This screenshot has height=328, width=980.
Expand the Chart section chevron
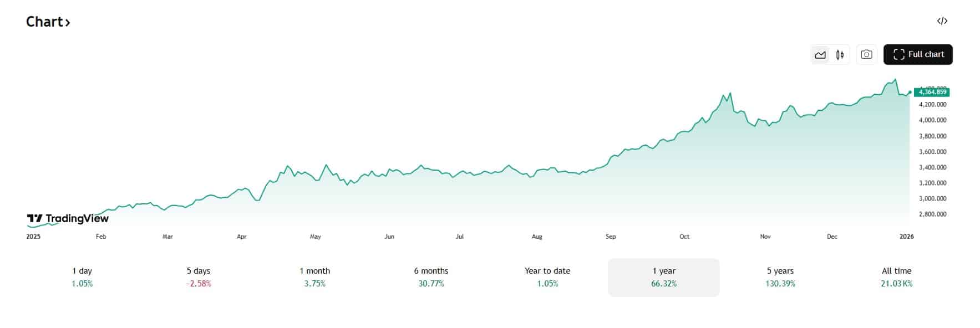[69, 23]
